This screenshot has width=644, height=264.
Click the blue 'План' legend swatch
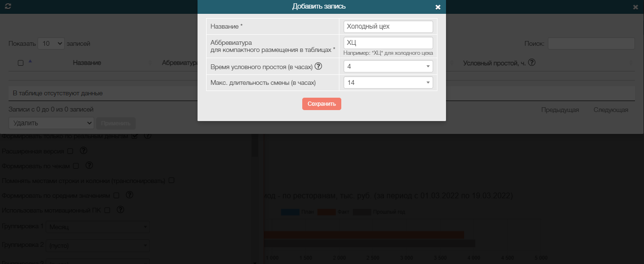click(x=290, y=212)
